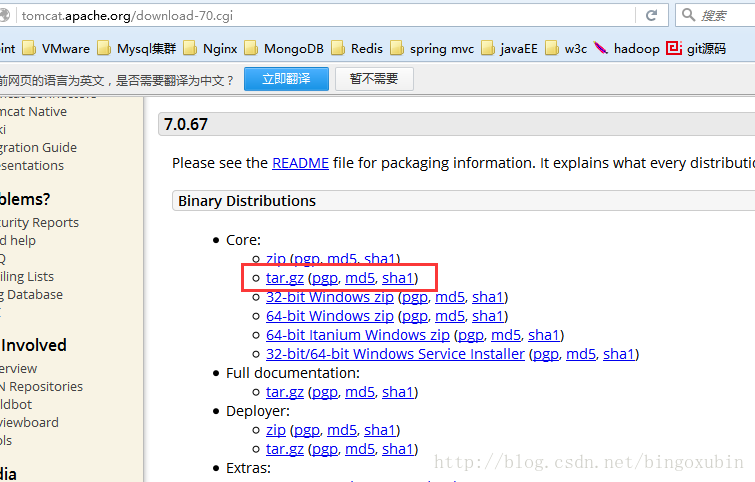The height and width of the screenshot is (482, 755).
Task: Open the Buildbot sidebar link
Action: [x=16, y=404]
